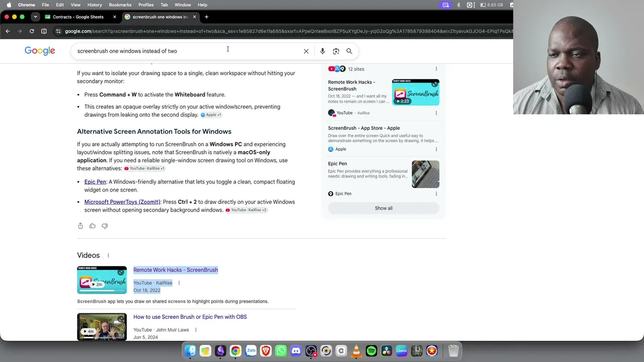Screen dimensions: 644x362
Task: Expand Apple +1 source citation chip
Action: click(211, 115)
